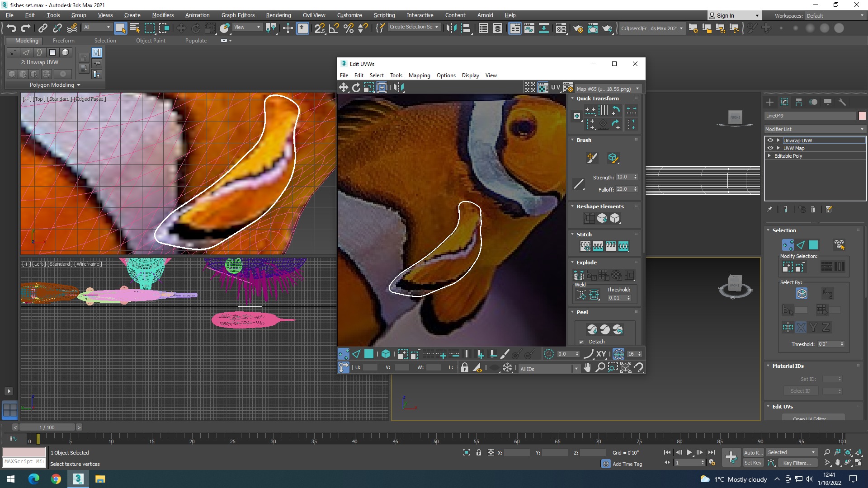This screenshot has height=488, width=868.
Task: Switch to the Freeform ribbon tab
Action: 63,41
